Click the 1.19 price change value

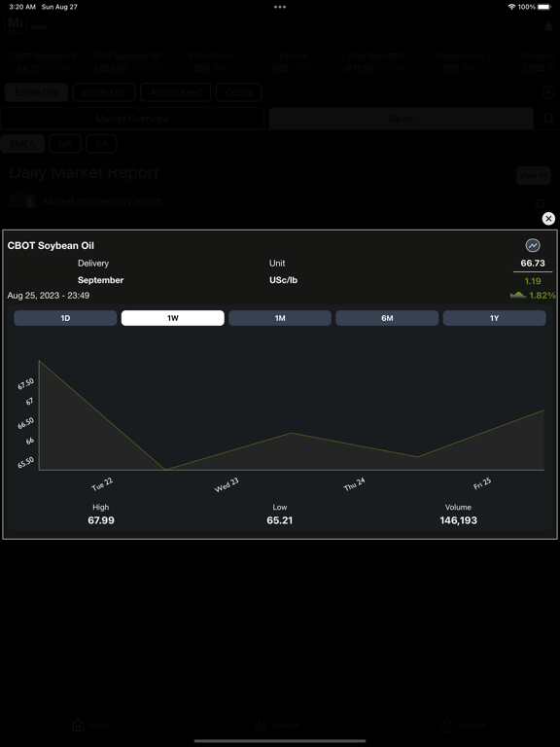tap(533, 281)
